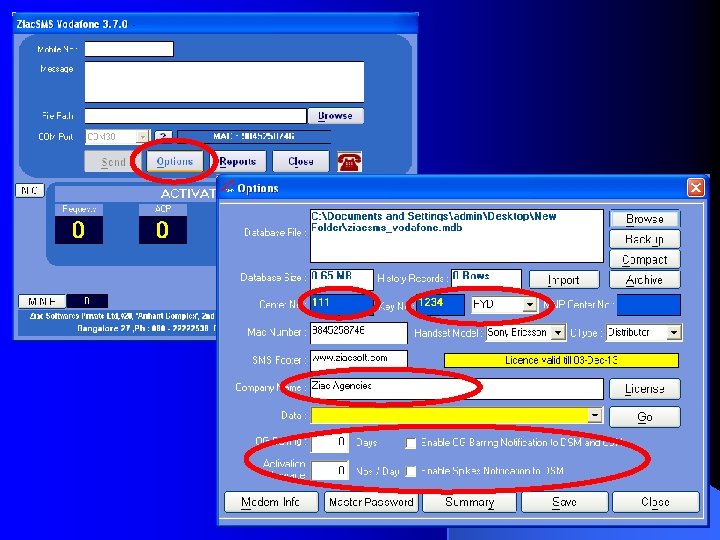Screen dimensions: 720x540
Task: Expand the Distributor type dropdown
Action: tap(674, 332)
